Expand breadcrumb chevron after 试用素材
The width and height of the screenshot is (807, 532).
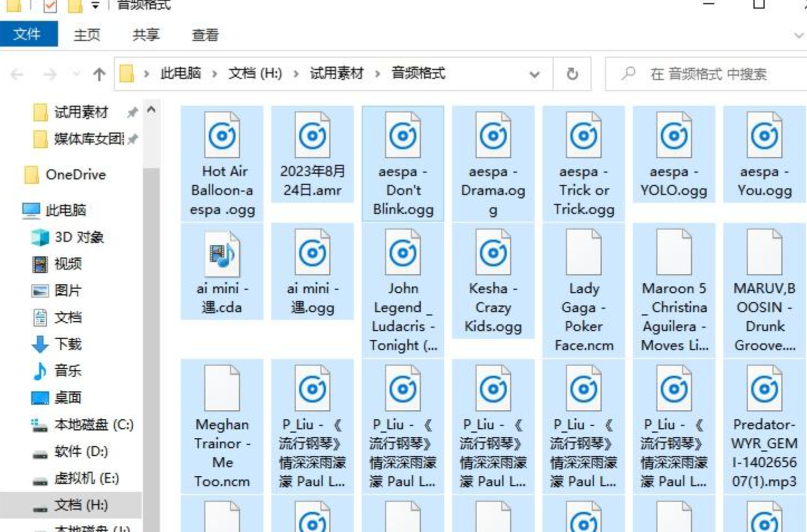click(377, 74)
